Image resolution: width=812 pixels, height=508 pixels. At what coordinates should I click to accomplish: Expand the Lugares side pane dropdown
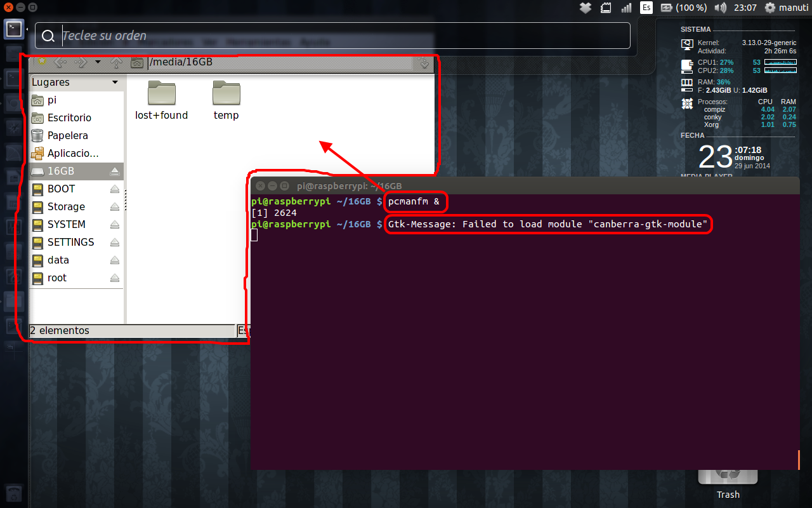(x=115, y=83)
